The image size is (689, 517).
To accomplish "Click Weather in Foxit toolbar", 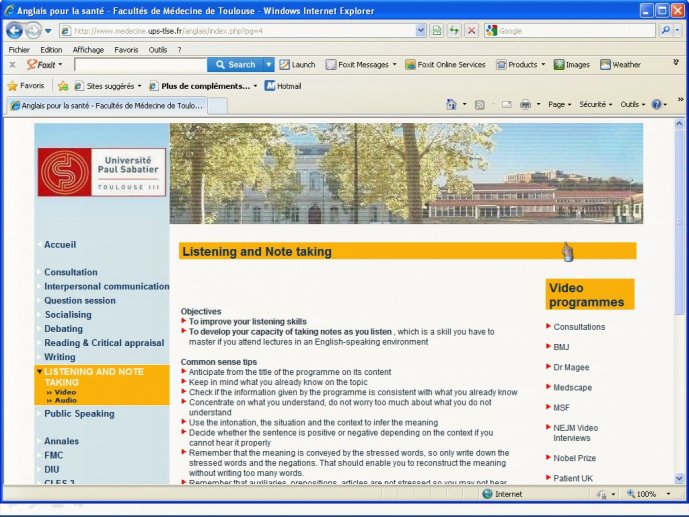I will coord(620,65).
